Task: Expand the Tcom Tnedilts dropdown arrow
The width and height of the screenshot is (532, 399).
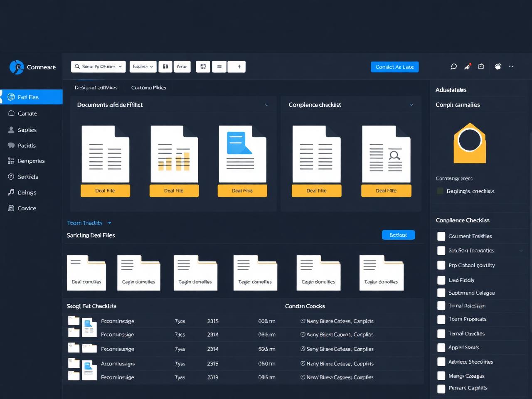Action: (x=109, y=223)
